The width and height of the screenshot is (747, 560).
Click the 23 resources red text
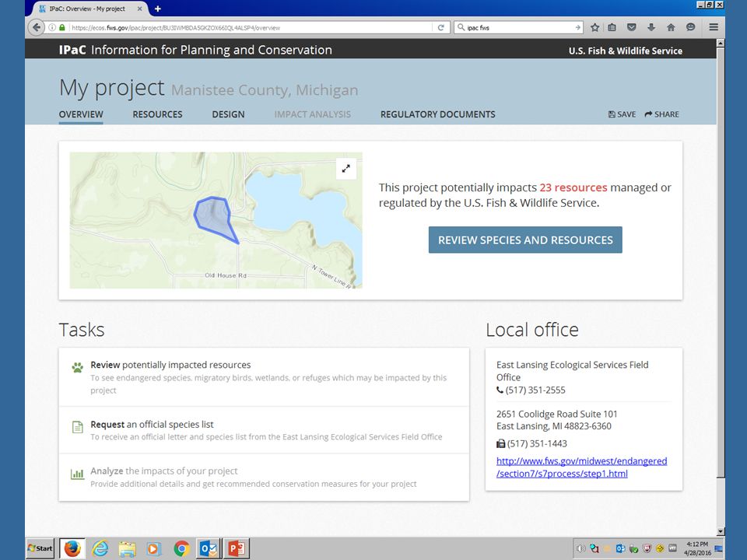coord(573,187)
